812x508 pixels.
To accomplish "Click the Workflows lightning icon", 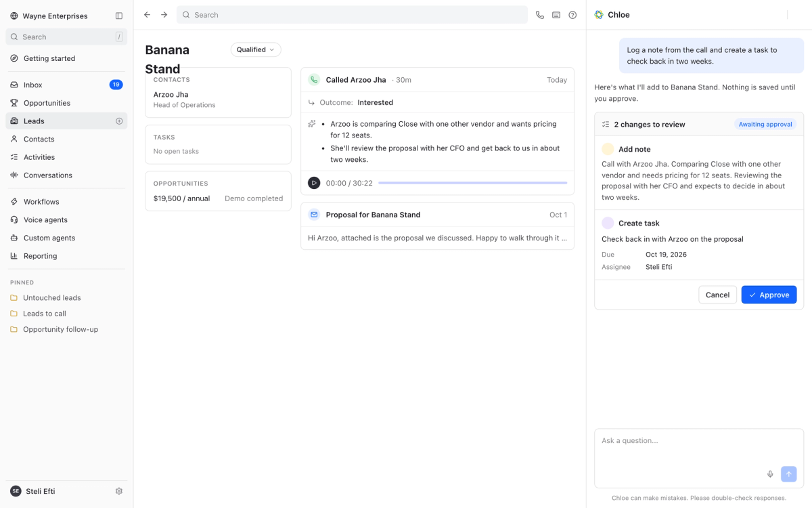I will [x=14, y=202].
